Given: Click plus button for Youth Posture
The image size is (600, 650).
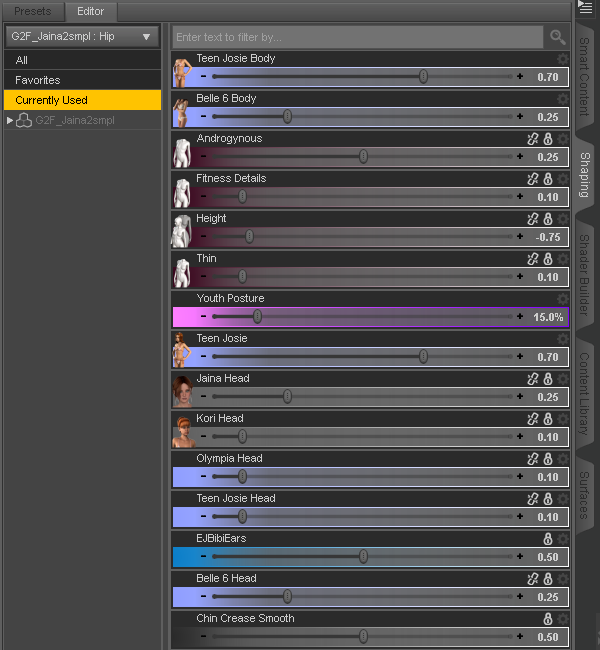Looking at the screenshot, I should (x=520, y=316).
